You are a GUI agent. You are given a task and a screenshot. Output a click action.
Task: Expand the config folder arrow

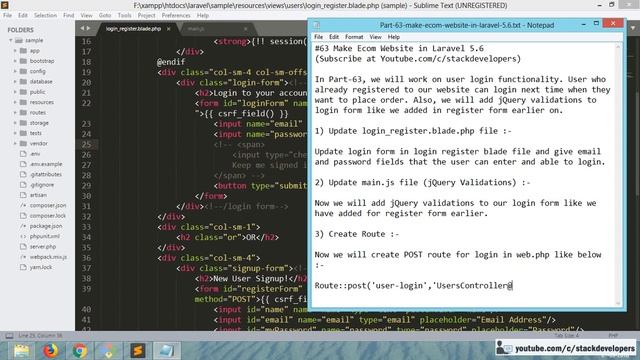pyautogui.click(x=15, y=71)
